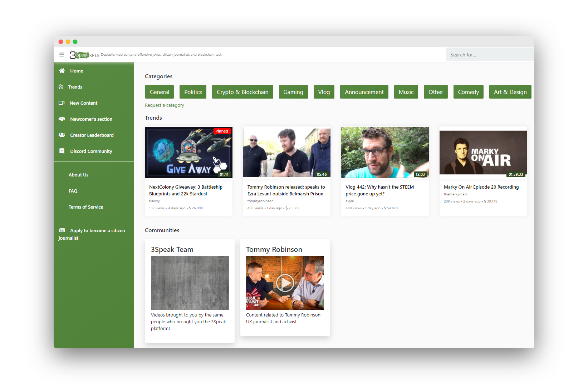Click the Discord Community chat icon
This screenshot has width=588, height=384.
(62, 151)
